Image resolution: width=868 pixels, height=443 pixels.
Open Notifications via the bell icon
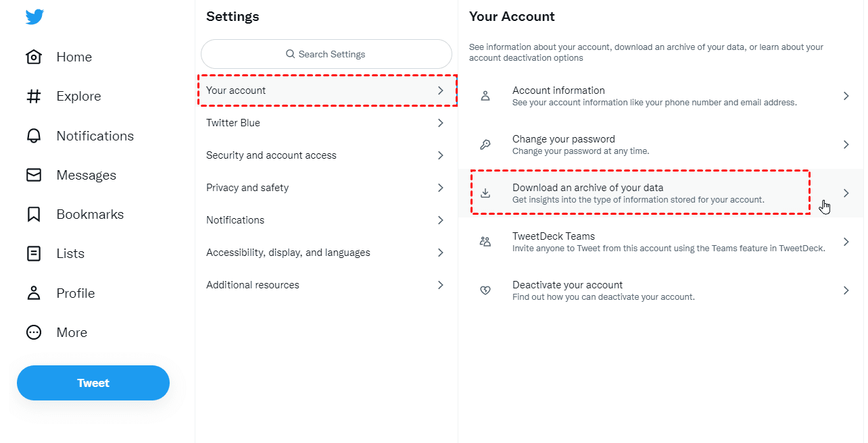(34, 136)
